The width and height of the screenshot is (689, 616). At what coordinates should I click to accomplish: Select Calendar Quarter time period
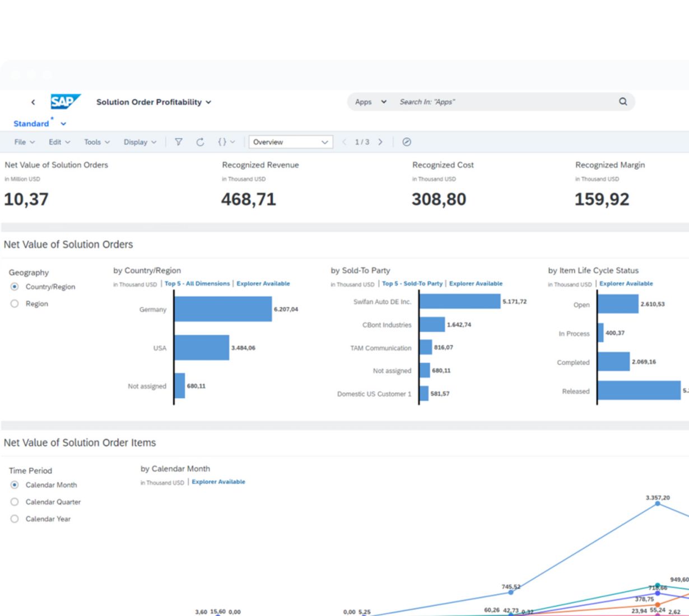pos(15,502)
